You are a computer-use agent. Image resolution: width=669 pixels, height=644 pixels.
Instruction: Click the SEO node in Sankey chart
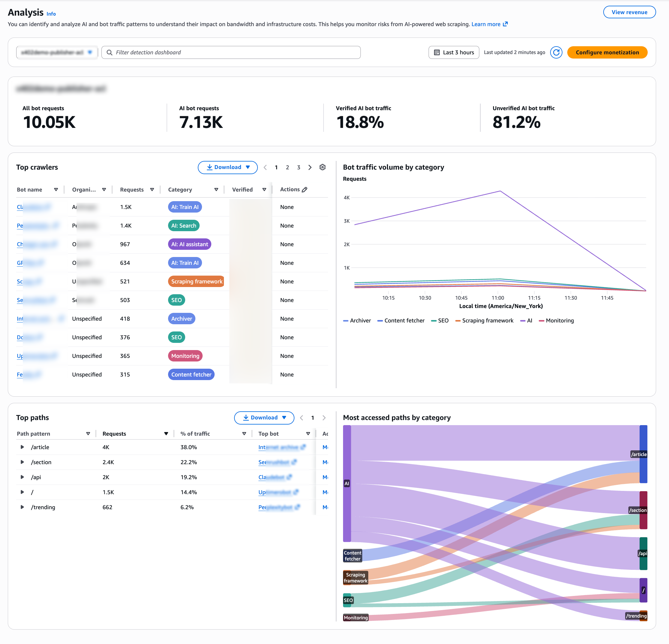point(347,600)
